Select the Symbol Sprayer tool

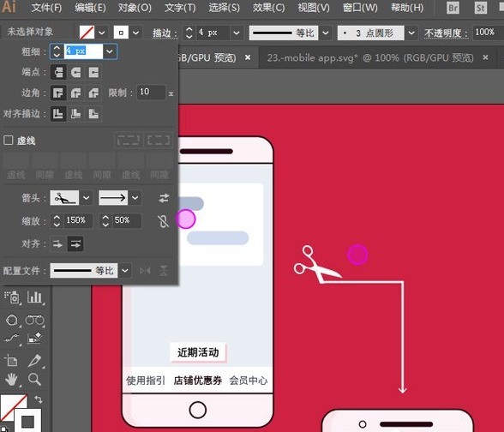point(12,297)
